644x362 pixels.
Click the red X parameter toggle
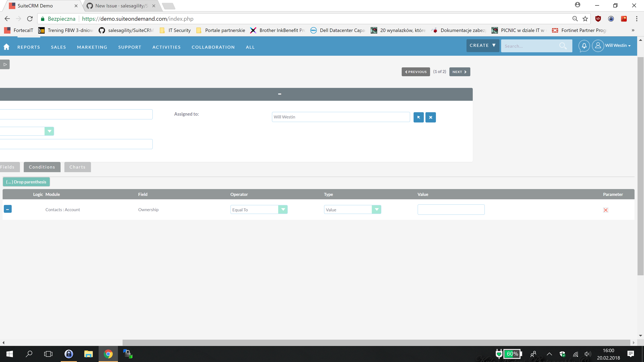606,210
